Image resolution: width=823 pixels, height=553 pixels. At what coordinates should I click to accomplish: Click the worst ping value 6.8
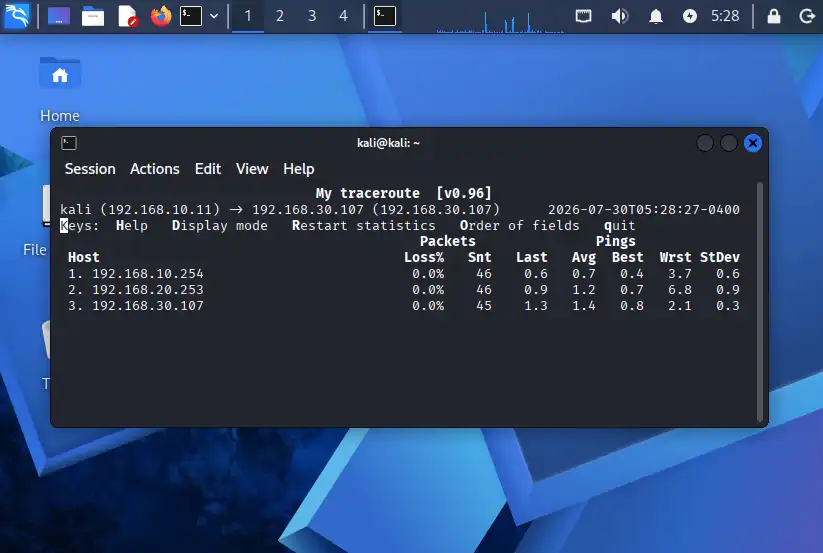tap(680, 290)
